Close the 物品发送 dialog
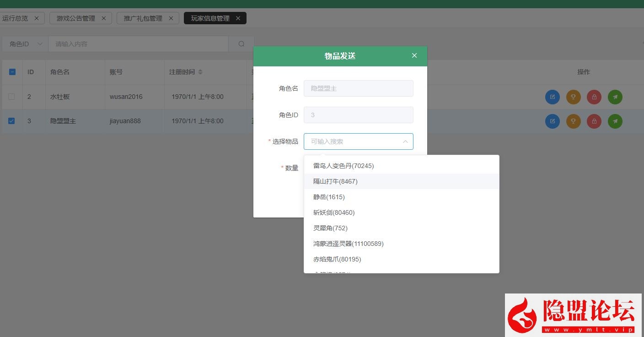This screenshot has width=644, height=337. pos(414,55)
